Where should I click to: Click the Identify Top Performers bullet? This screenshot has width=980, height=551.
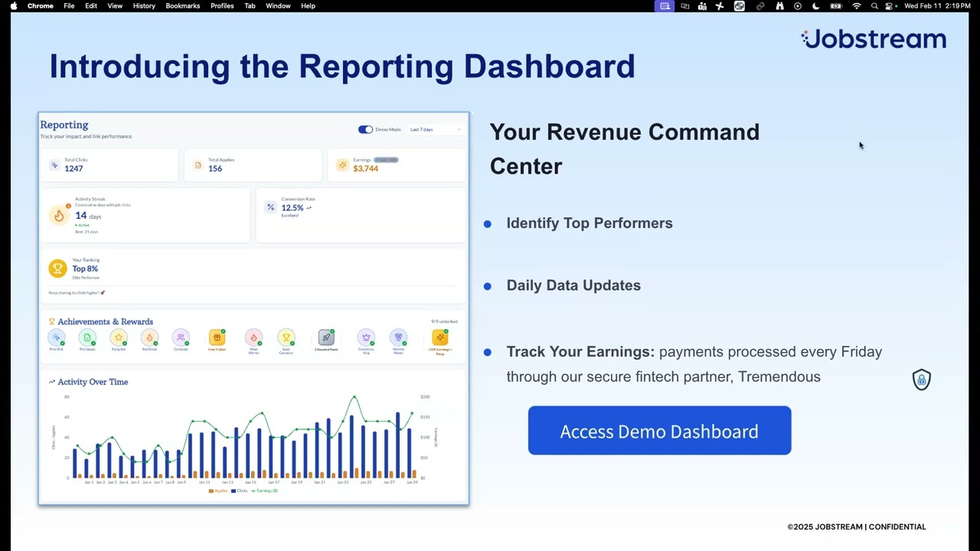click(590, 223)
